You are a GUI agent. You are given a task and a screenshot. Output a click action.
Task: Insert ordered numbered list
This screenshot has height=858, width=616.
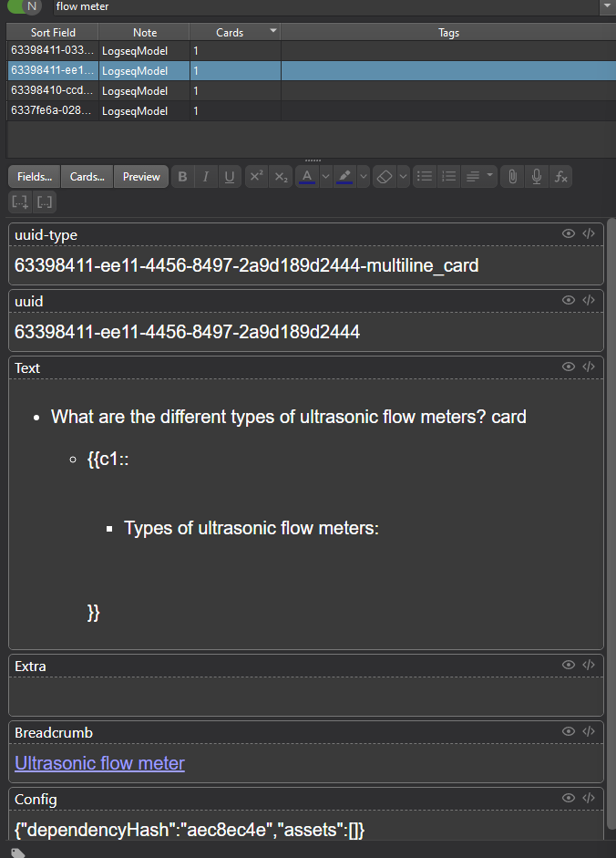click(x=448, y=177)
